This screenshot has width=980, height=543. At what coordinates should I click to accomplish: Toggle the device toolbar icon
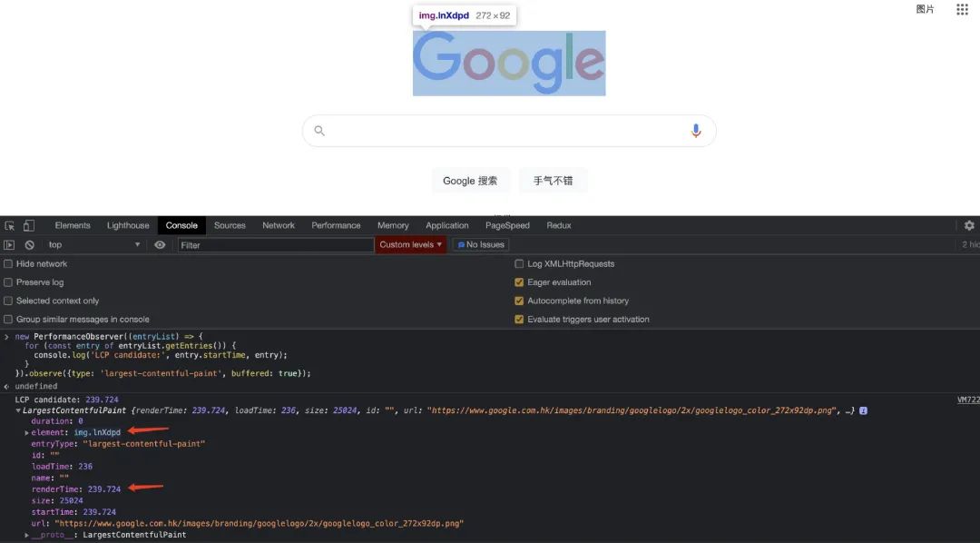click(x=29, y=226)
